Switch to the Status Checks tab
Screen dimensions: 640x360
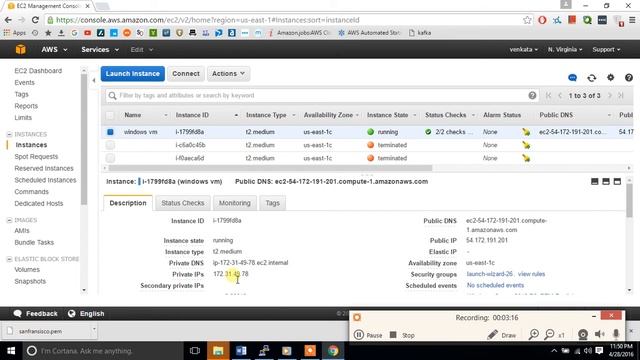point(182,203)
